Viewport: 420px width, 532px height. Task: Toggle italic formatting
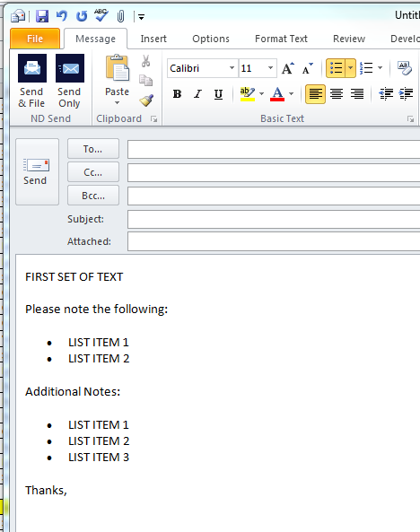(x=197, y=94)
